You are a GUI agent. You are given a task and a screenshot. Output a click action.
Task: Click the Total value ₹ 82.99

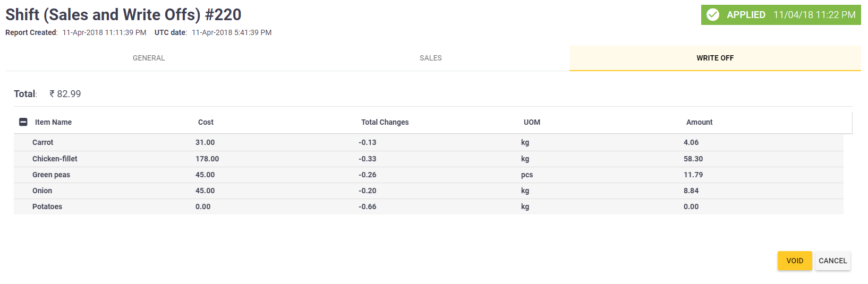(65, 94)
